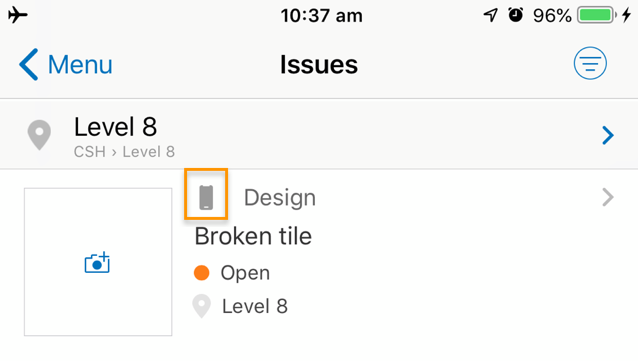Tap the add photo camera icon
Viewport: 638px width, 361px height.
(x=97, y=263)
